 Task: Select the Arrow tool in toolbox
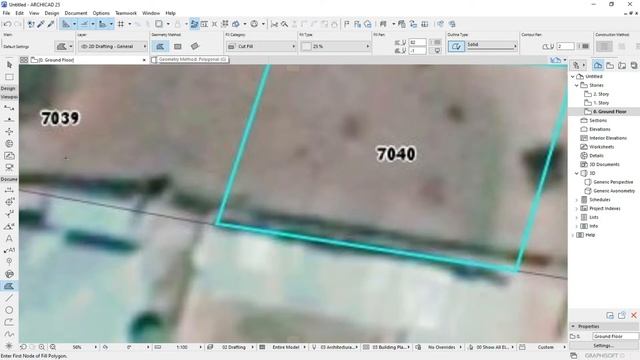tap(9, 64)
